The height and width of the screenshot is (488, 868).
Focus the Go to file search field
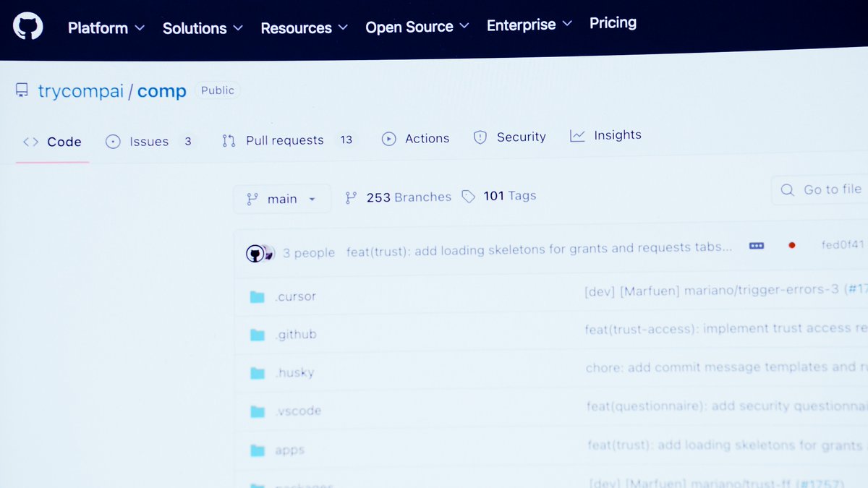pos(820,190)
